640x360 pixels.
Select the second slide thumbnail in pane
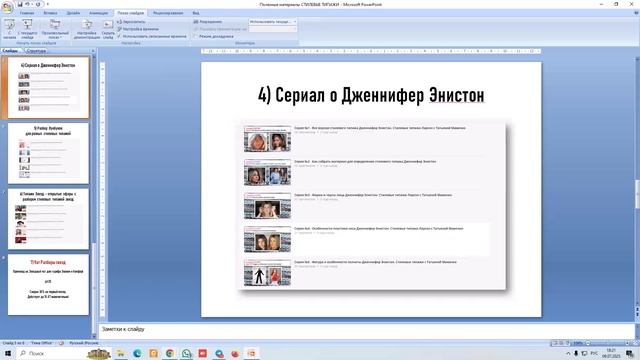pos(48,153)
